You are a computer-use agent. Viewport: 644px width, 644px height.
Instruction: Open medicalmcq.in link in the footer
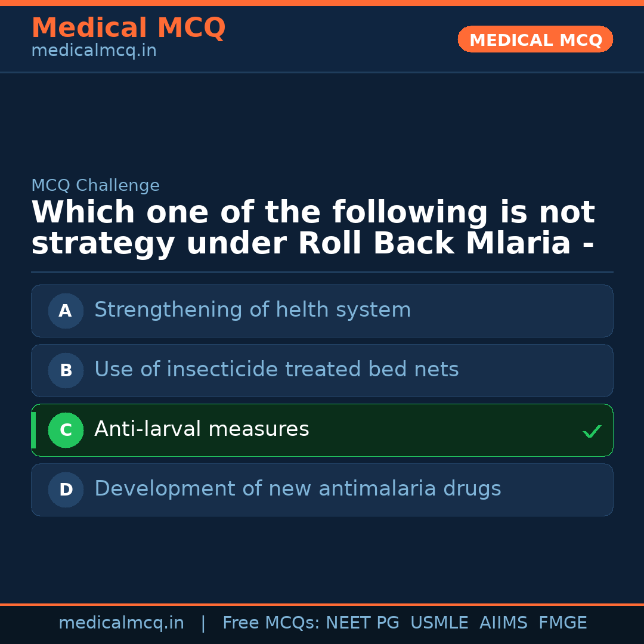point(121,623)
